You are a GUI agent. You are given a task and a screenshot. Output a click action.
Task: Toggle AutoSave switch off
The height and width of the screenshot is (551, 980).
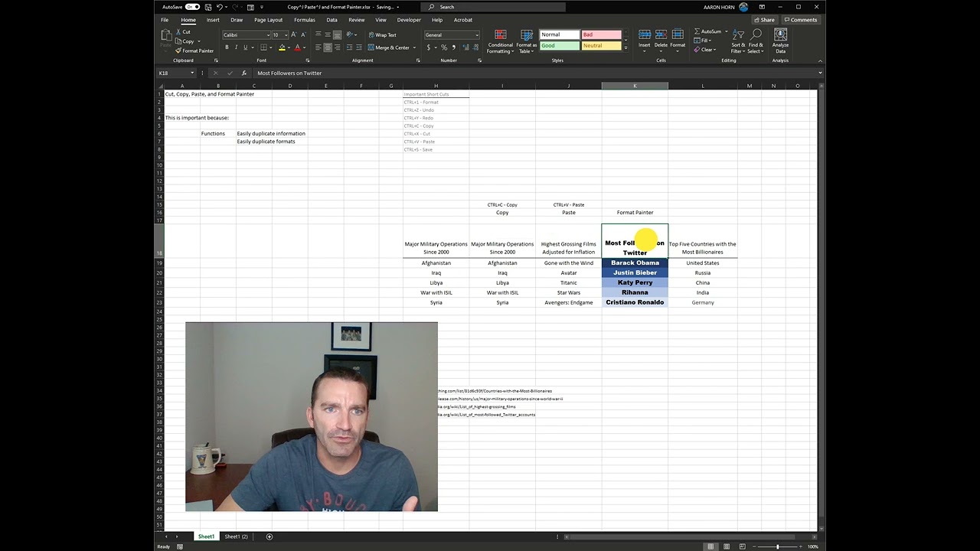click(x=192, y=7)
